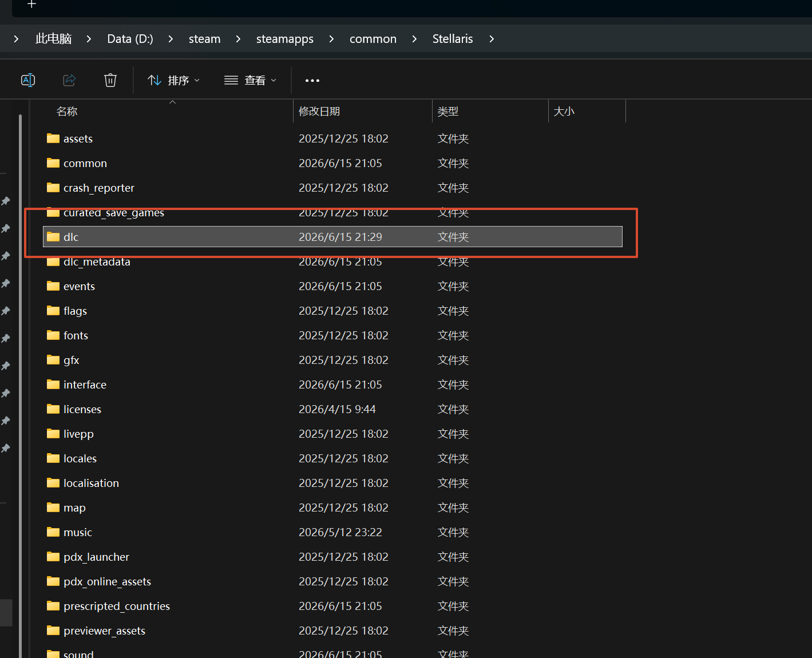Viewport: 812px width, 658px height.
Task: Select the music folder icon
Action: (x=53, y=532)
